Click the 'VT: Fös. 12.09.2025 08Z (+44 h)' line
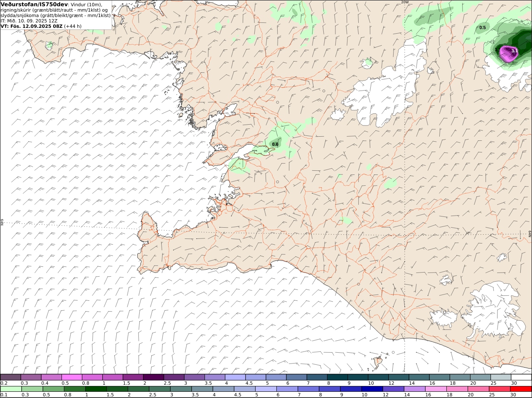The width and height of the screenshot is (532, 398). pos(41,26)
